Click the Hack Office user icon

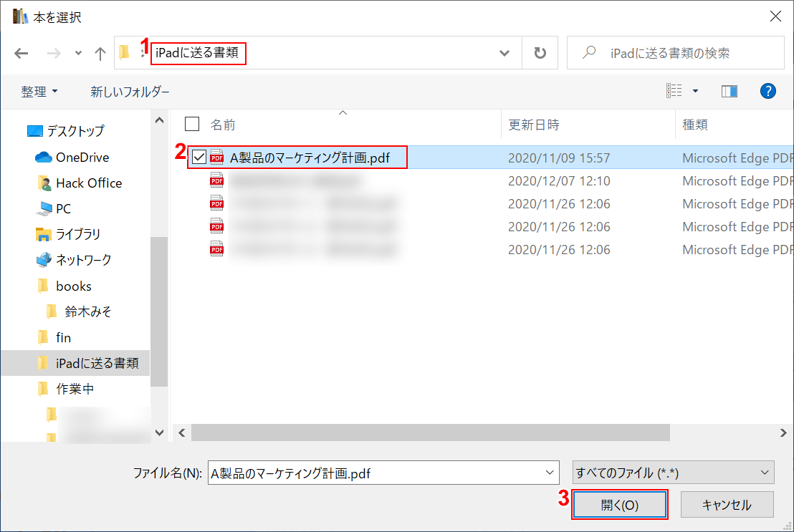(x=44, y=183)
